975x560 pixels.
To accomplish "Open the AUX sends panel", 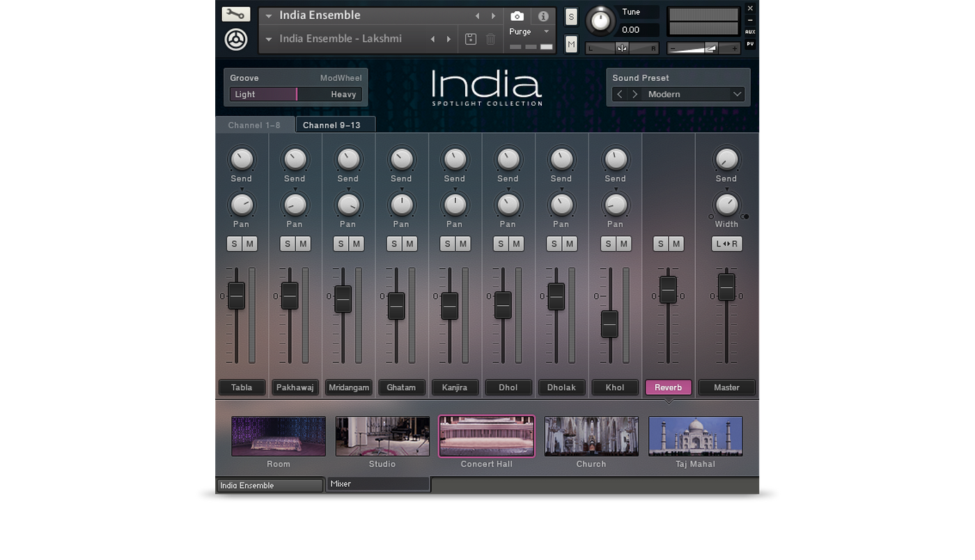I will point(750,32).
